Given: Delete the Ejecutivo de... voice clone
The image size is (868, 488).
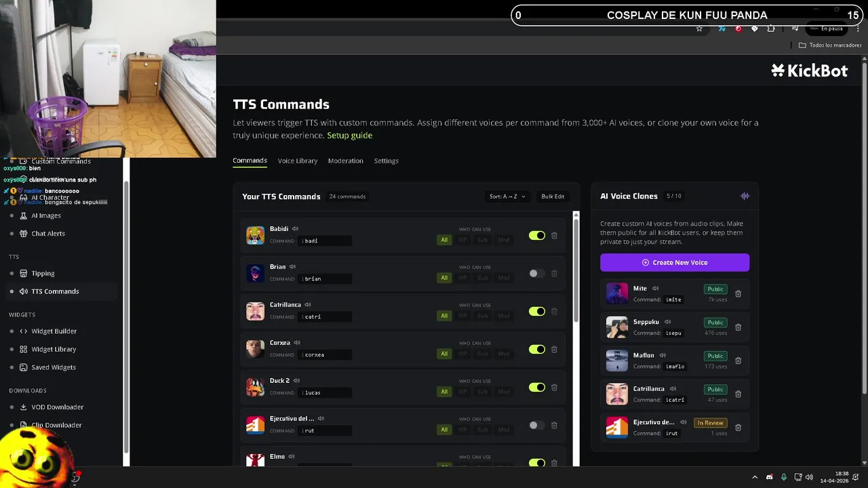Looking at the screenshot, I should 738,428.
